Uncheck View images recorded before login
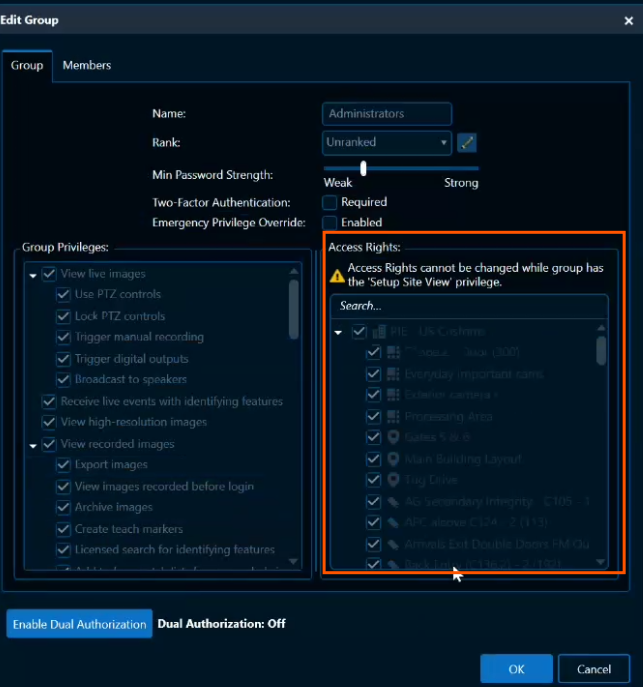The height and width of the screenshot is (687, 643). (64, 486)
